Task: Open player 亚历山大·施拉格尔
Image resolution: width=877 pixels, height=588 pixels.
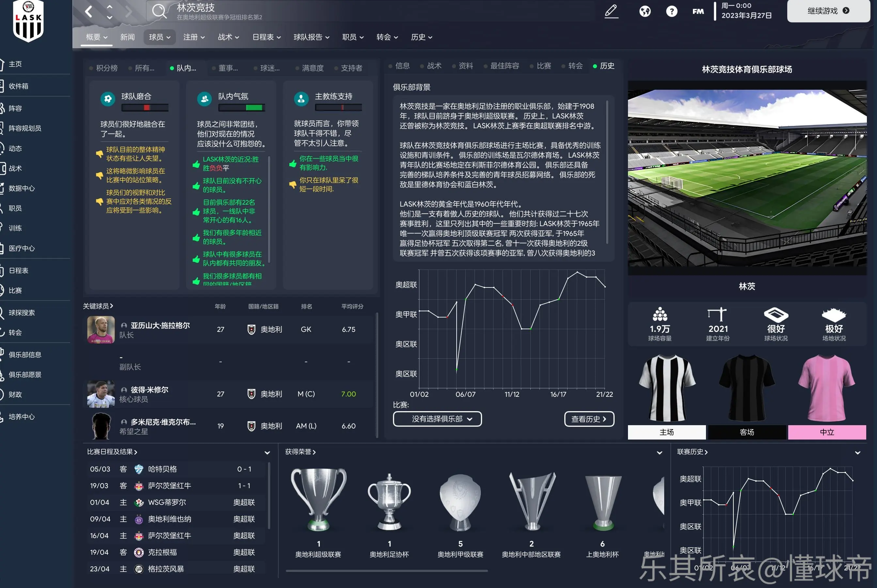Action: click(x=160, y=325)
